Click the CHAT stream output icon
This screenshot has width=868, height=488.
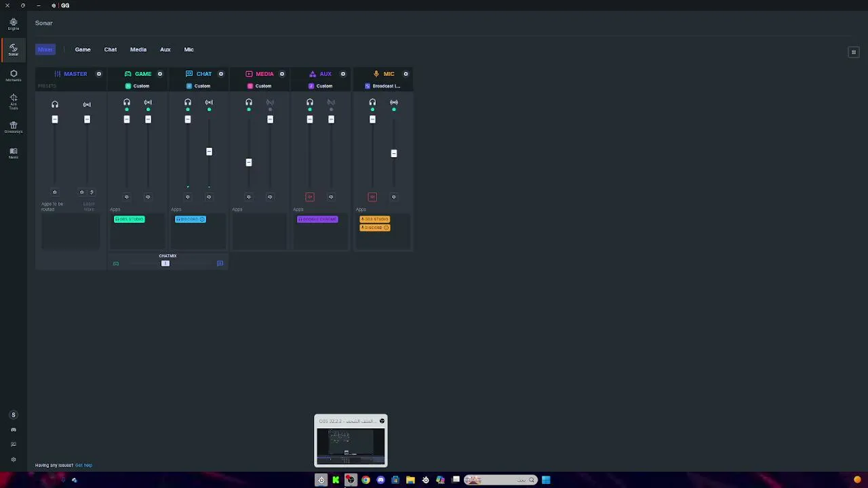pos(209,102)
